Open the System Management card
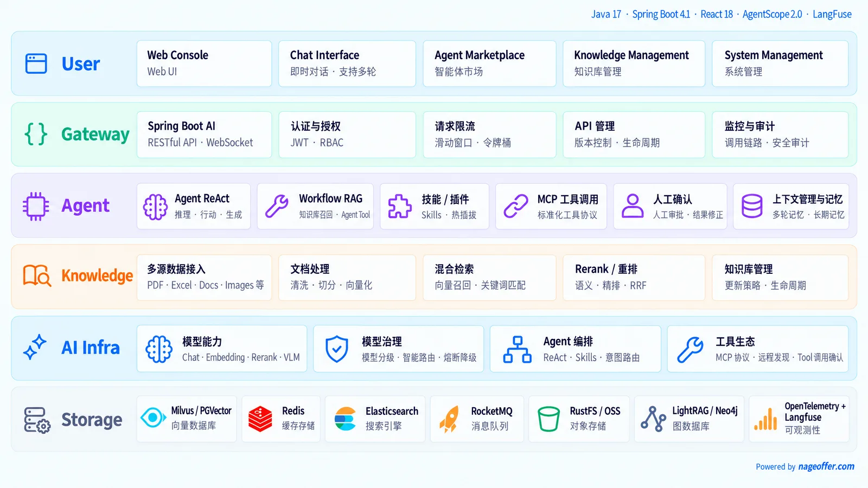This screenshot has width=868, height=488. tap(780, 63)
